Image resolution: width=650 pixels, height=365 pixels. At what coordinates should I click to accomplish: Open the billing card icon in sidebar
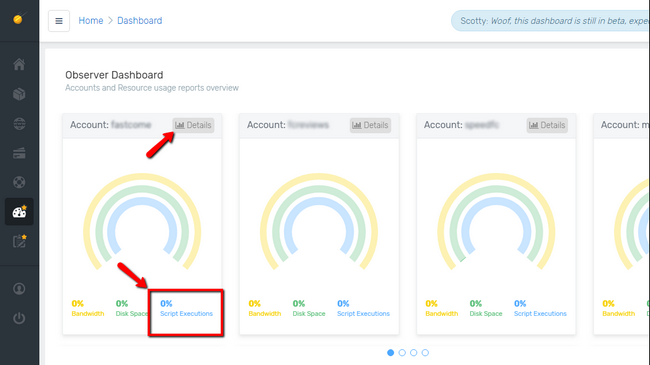click(x=19, y=153)
